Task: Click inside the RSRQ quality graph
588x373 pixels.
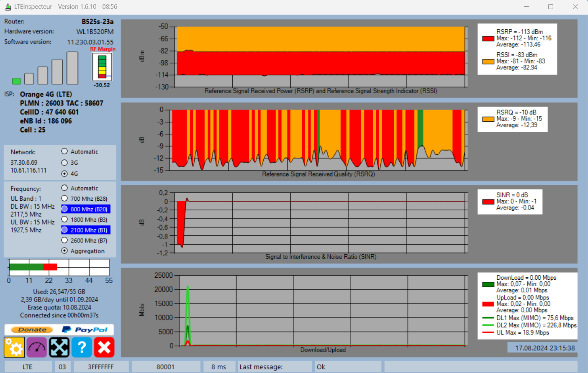Action: pos(318,140)
